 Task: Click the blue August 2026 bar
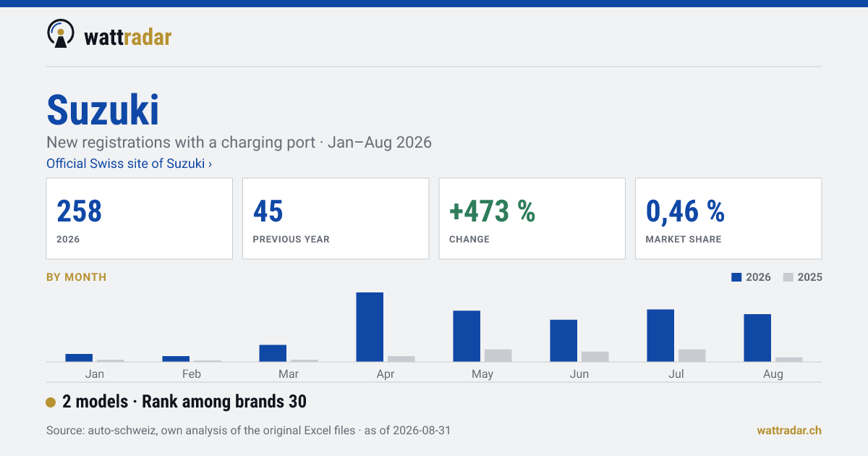[757, 338]
